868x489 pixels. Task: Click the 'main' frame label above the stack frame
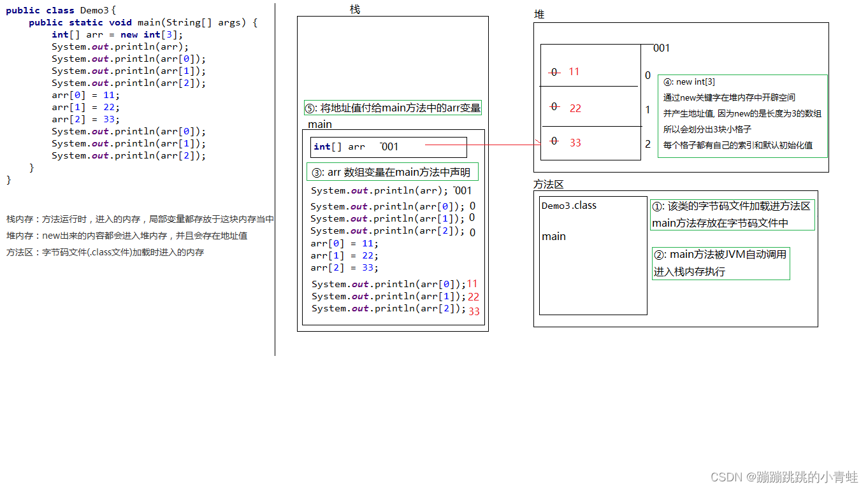(x=320, y=124)
